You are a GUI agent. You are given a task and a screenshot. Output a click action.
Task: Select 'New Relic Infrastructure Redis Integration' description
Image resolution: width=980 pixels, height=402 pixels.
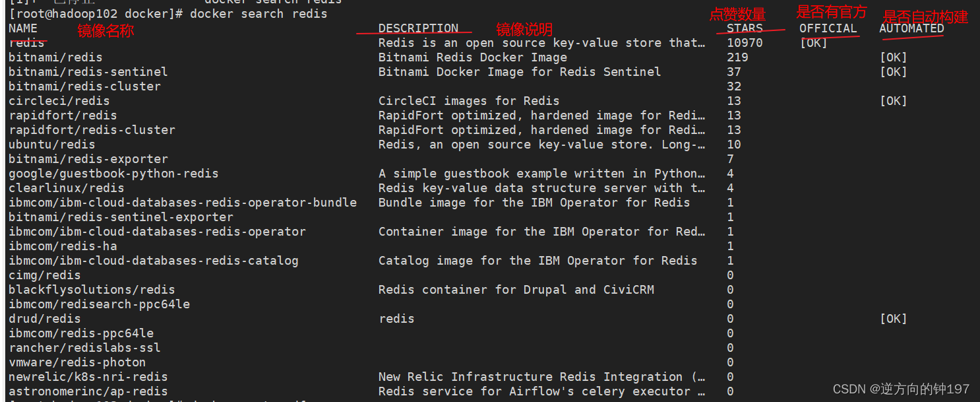click(542, 377)
